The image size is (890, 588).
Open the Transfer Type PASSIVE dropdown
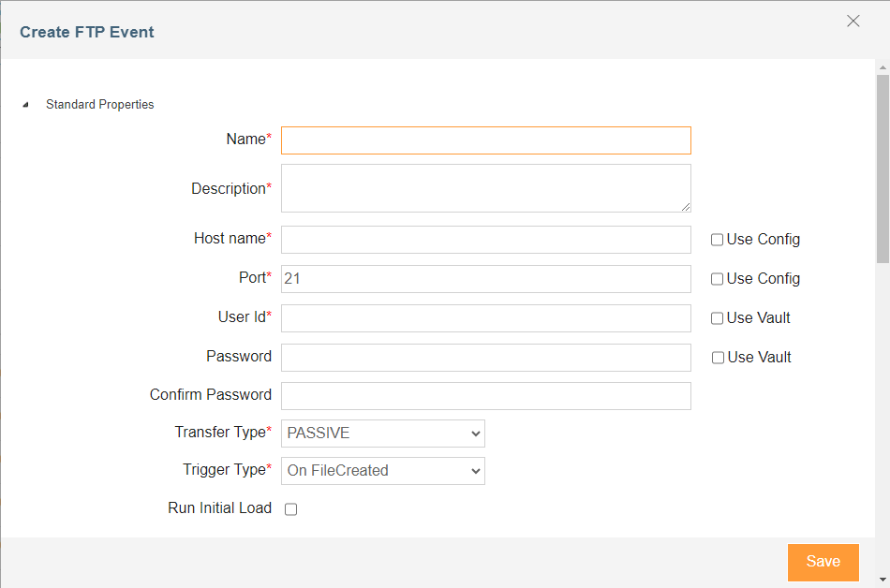tap(383, 434)
